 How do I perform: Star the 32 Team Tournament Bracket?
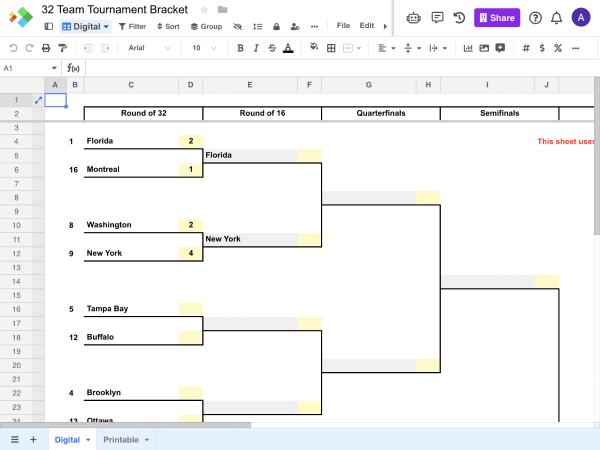[204, 10]
